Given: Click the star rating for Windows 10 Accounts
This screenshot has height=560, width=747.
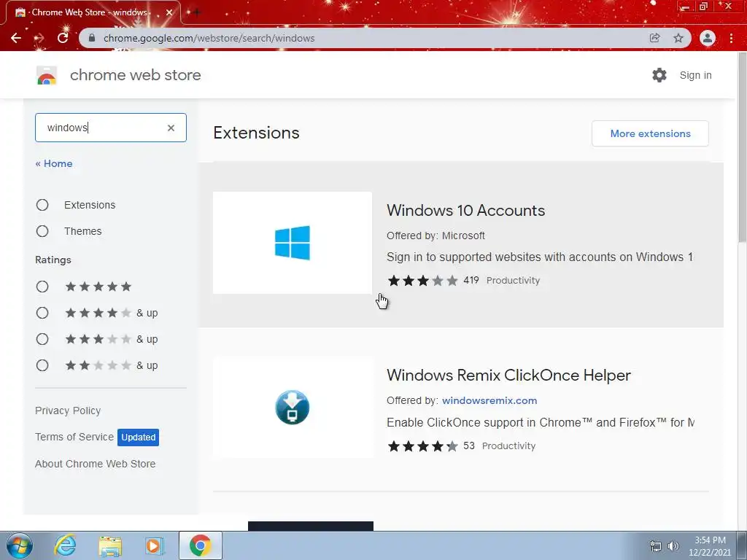Looking at the screenshot, I should pyautogui.click(x=422, y=281).
